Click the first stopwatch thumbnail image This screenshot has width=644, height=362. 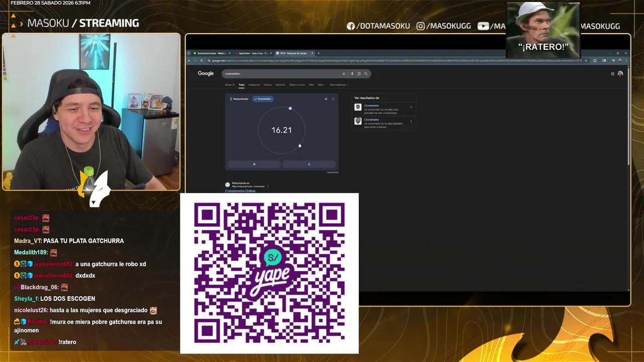[358, 107]
